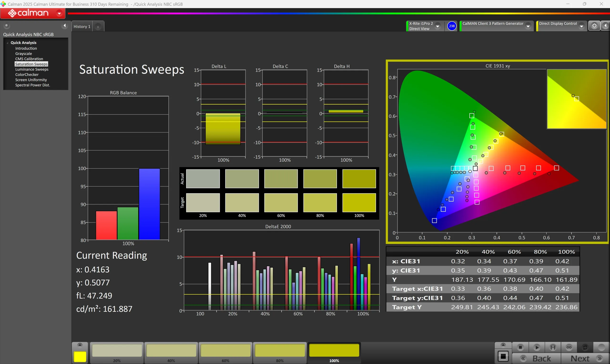Collapse the left workflow sidebar arrow

click(65, 25)
